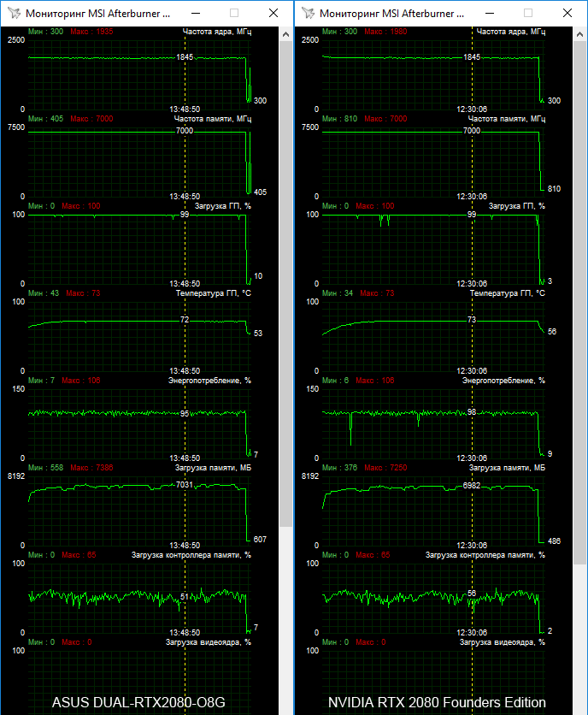The image size is (588, 715).
Task: Click temperature marker value 72 in left graph
Action: pos(185,320)
